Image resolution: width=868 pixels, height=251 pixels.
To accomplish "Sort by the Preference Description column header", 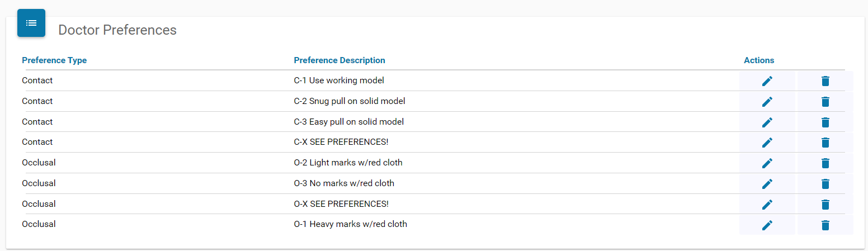I will pos(339,60).
